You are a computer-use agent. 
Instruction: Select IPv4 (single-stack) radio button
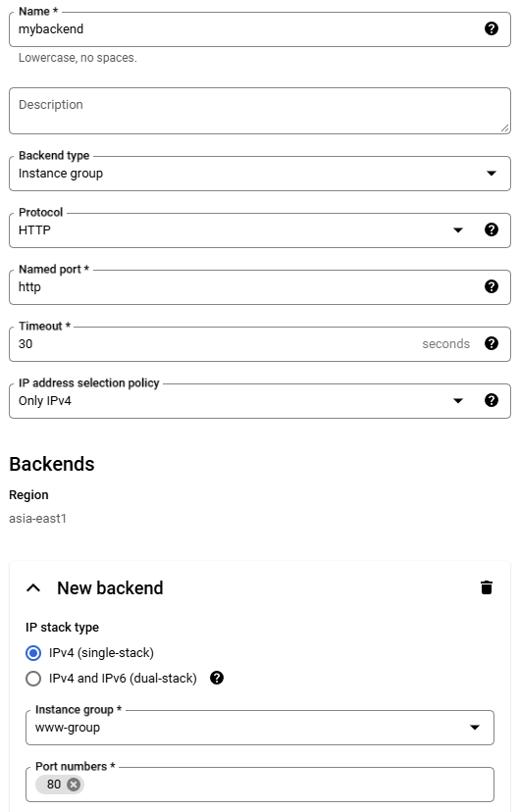click(x=33, y=653)
